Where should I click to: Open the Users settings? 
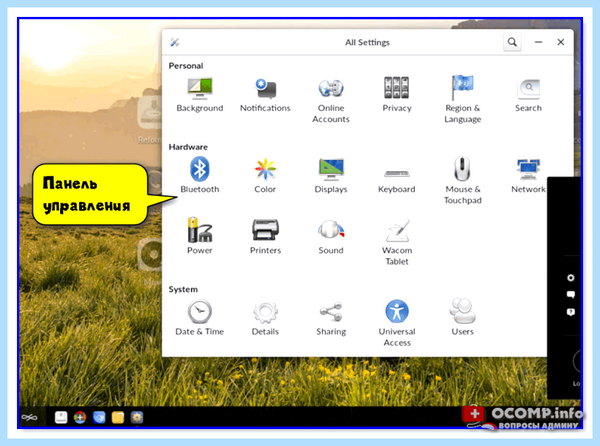pyautogui.click(x=463, y=317)
